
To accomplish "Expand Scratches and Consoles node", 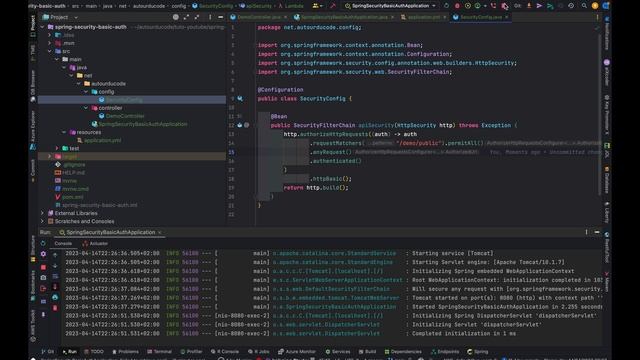I will (42, 221).
